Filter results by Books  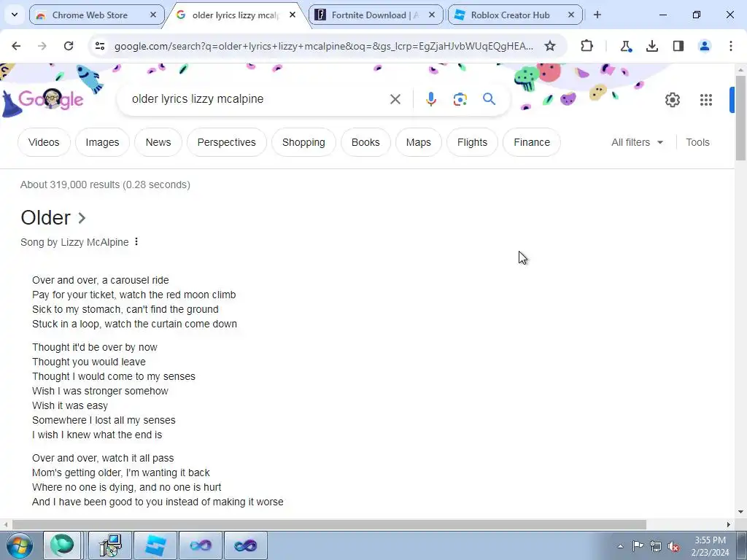click(365, 142)
